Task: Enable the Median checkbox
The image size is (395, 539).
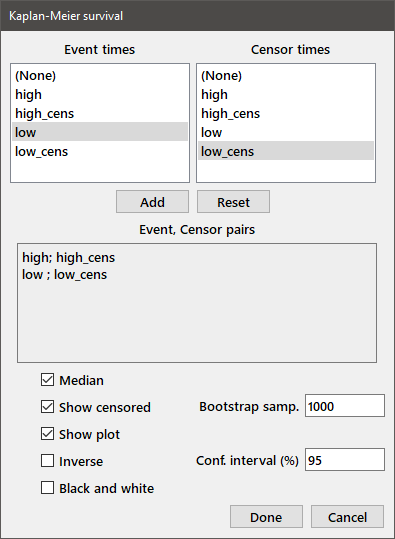Action: 47,380
